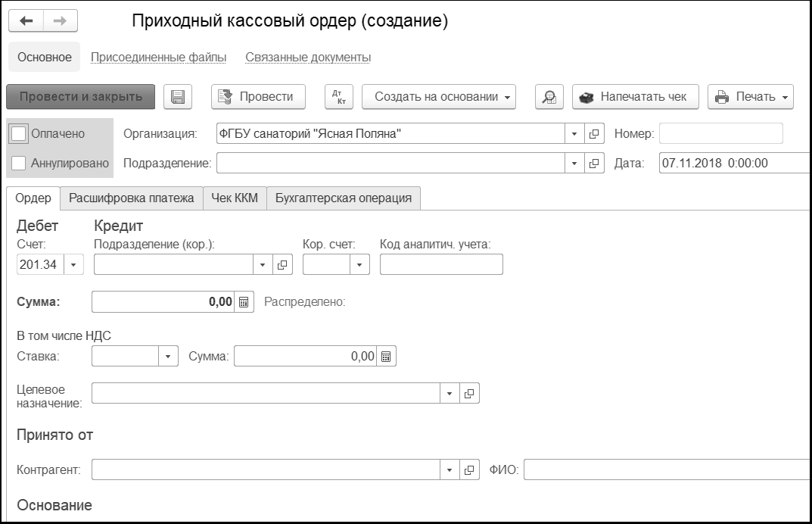This screenshot has width=812, height=524.
Task: Expand the Подразделение (кор.) dropdown
Action: coord(263,264)
